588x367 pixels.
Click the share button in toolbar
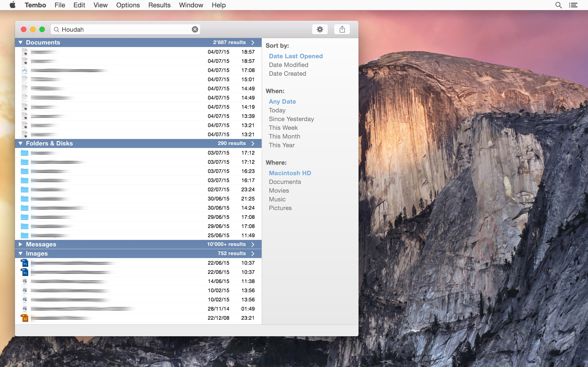(342, 29)
